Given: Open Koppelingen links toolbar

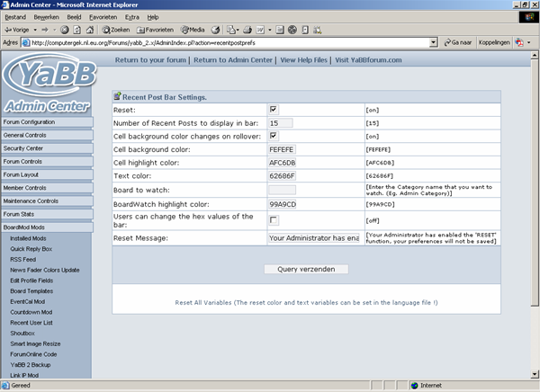Looking at the screenshot, I should pos(494,42).
